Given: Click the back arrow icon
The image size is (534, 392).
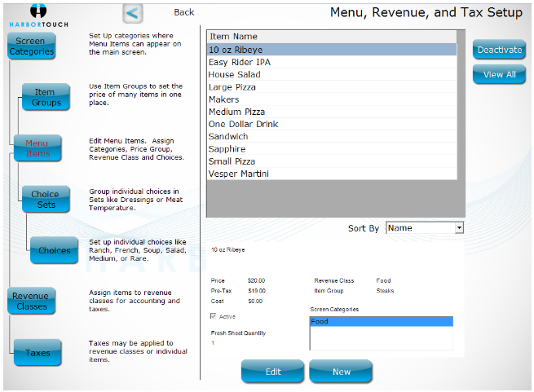Looking at the screenshot, I should pyautogui.click(x=133, y=13).
